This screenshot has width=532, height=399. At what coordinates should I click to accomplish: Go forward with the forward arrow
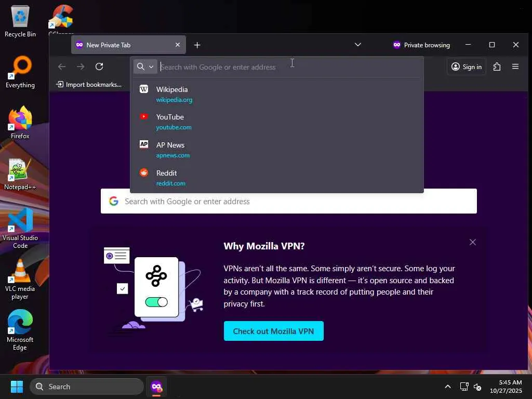tap(81, 66)
